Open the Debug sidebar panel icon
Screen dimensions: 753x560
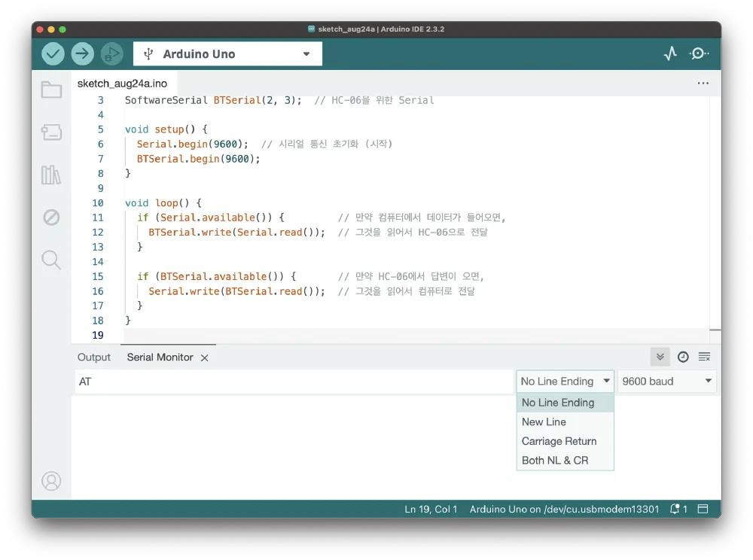(51, 218)
